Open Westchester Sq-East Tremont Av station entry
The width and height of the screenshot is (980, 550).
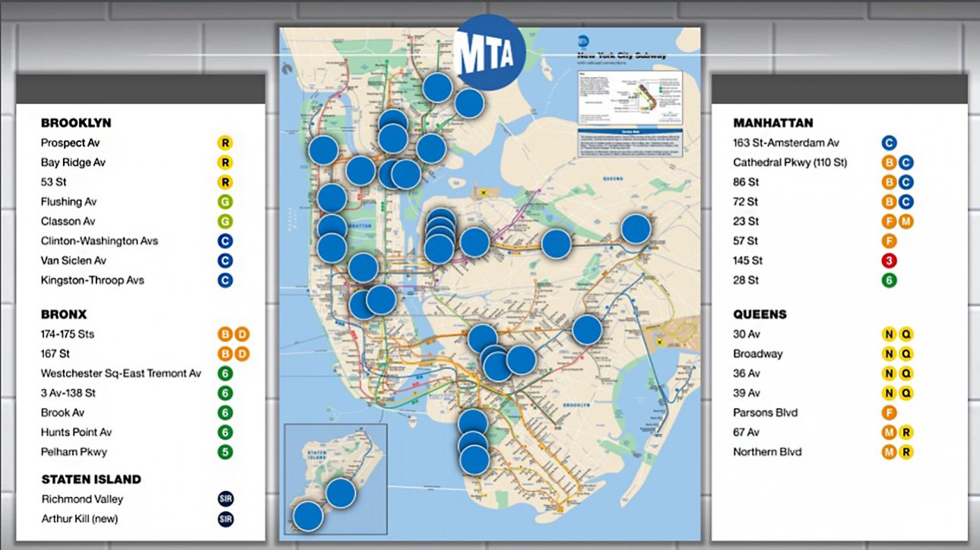coord(121,374)
